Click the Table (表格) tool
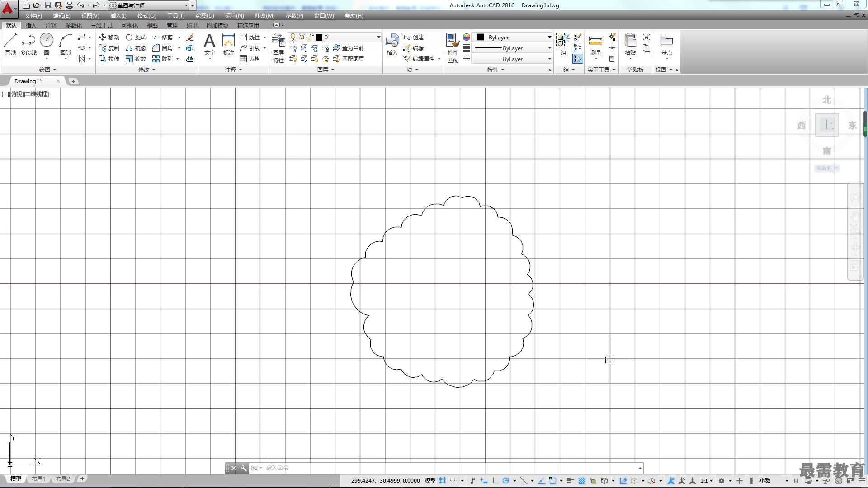Image resolution: width=868 pixels, height=488 pixels. (x=250, y=59)
